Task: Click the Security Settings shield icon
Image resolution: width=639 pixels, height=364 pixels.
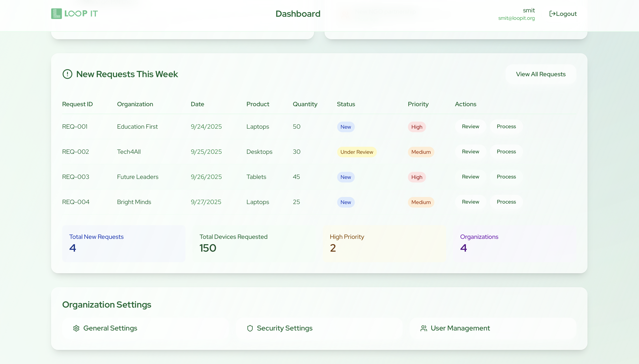Action: (250, 328)
